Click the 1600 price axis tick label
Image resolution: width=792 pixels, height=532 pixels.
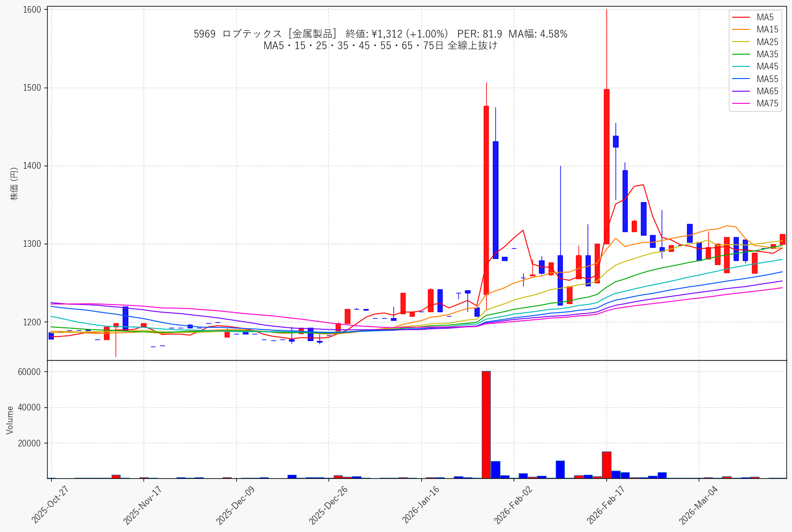click(x=33, y=10)
